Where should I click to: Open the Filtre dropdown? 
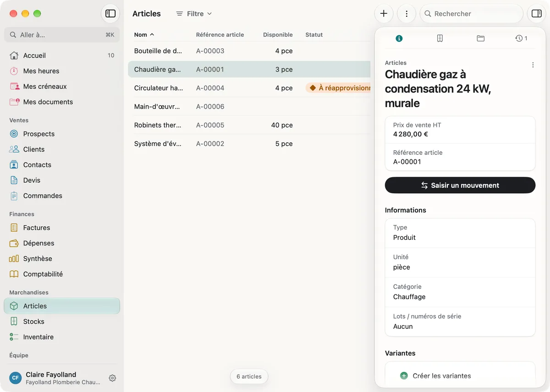click(194, 14)
